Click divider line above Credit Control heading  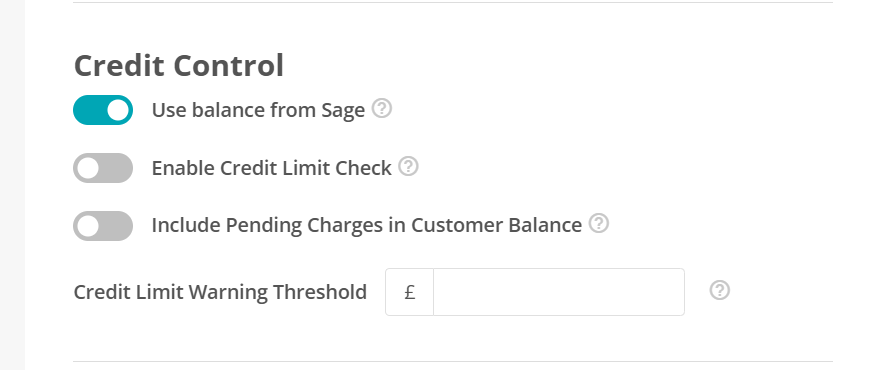pos(453,3)
